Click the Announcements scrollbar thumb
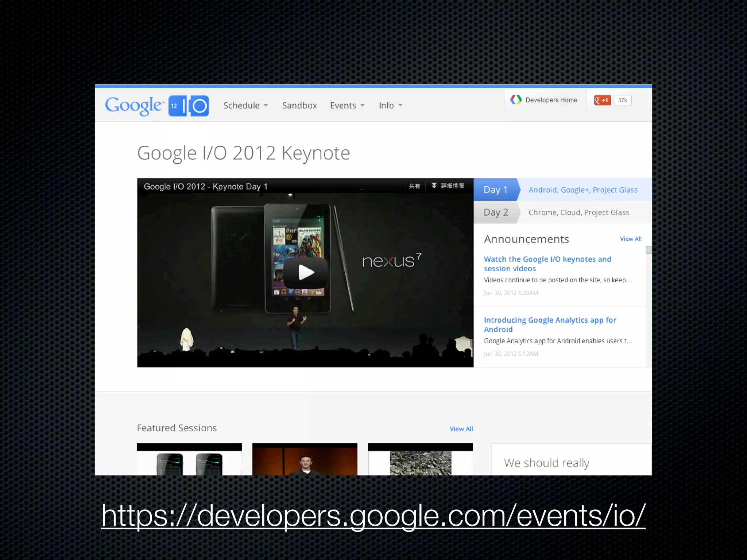Viewport: 747px width, 560px height. click(x=649, y=250)
